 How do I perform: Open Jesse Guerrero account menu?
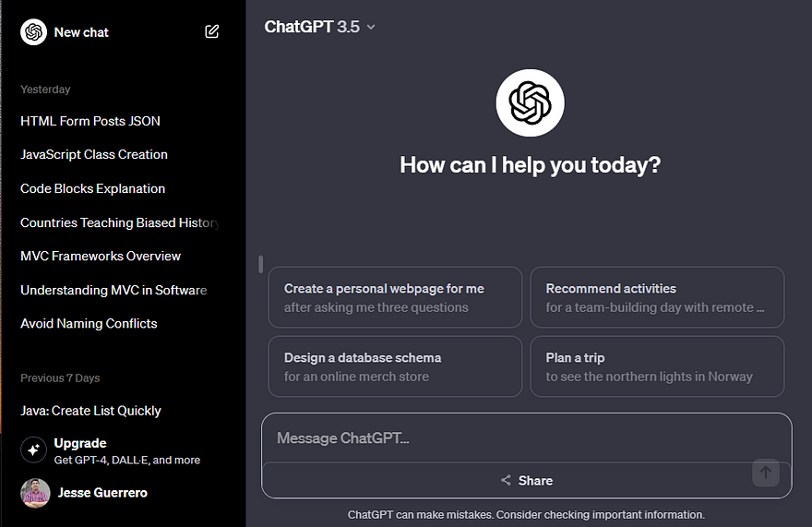coord(84,493)
